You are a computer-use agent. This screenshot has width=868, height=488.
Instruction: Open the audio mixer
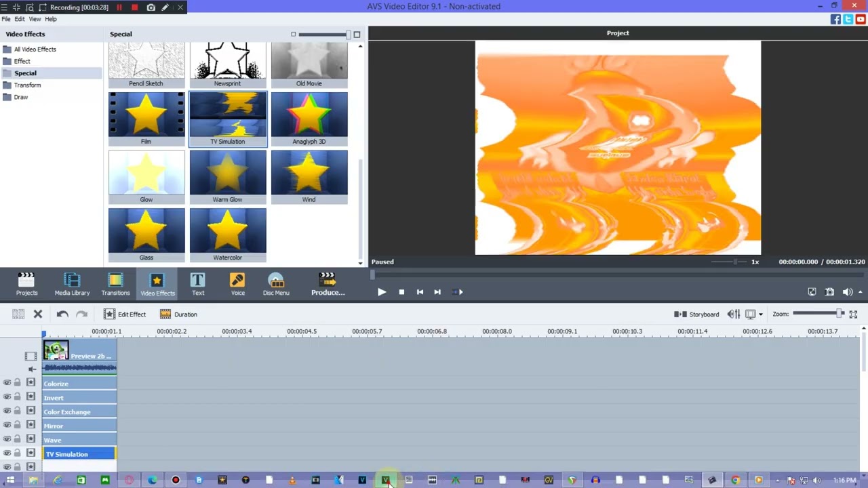point(733,314)
